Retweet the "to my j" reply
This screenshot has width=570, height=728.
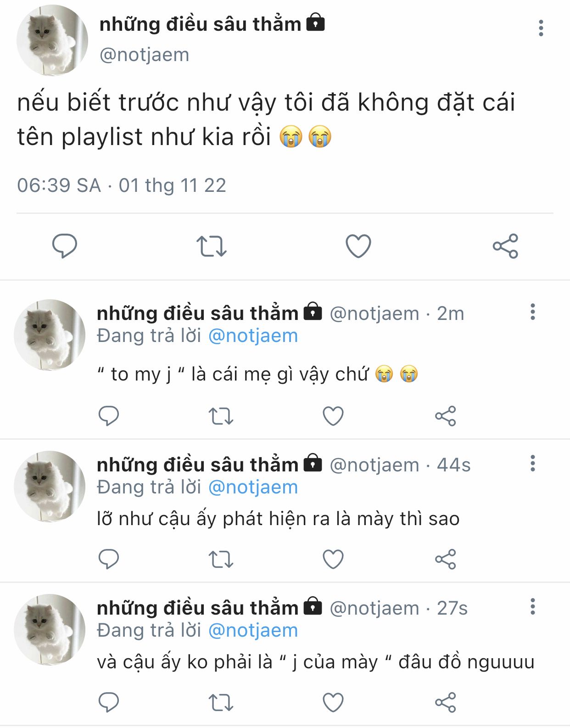click(221, 416)
